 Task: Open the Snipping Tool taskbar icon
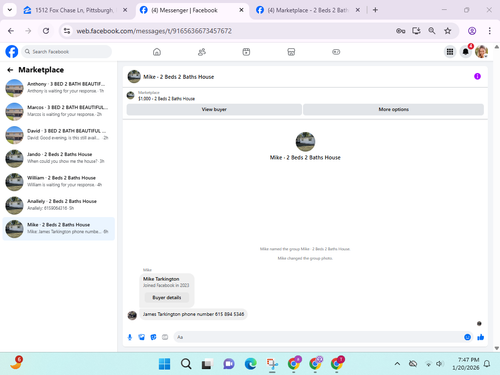[272, 364]
